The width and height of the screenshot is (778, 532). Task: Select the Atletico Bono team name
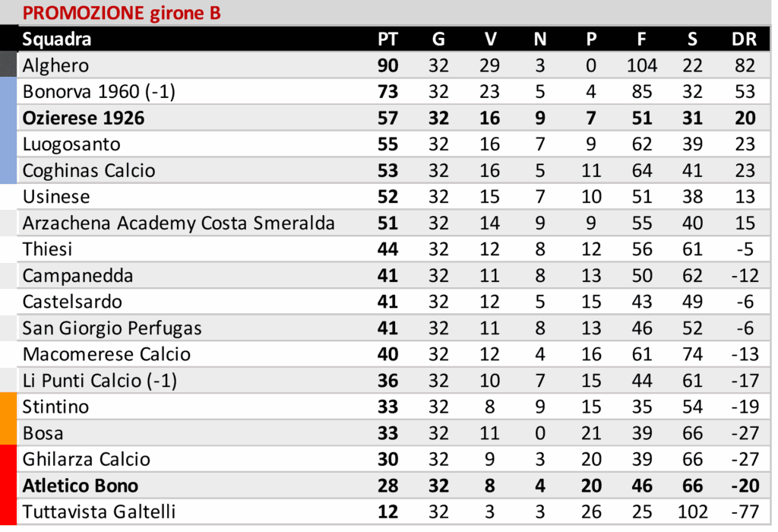click(x=81, y=485)
